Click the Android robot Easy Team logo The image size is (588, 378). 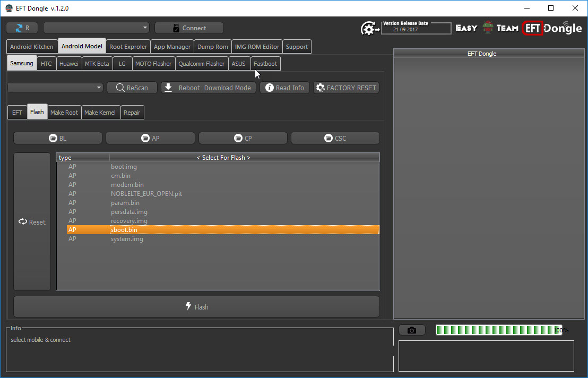pos(488,28)
